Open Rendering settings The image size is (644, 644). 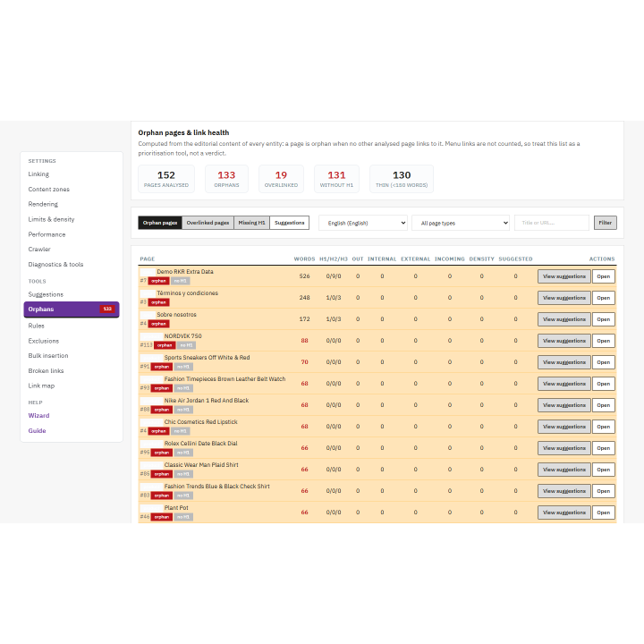(x=43, y=204)
